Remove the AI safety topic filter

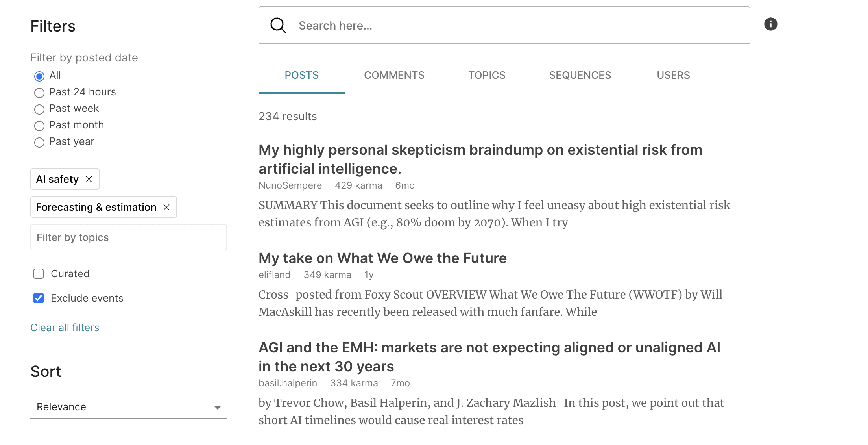[x=89, y=179]
